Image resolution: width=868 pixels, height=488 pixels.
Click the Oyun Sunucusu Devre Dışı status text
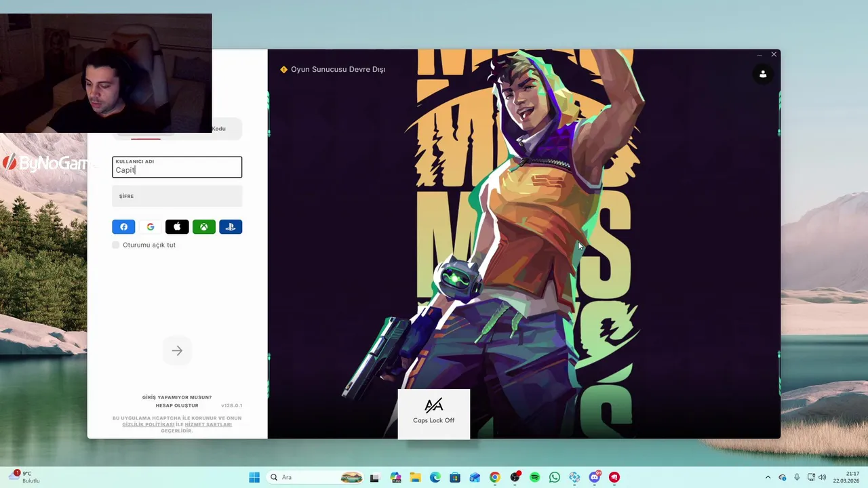[338, 69]
